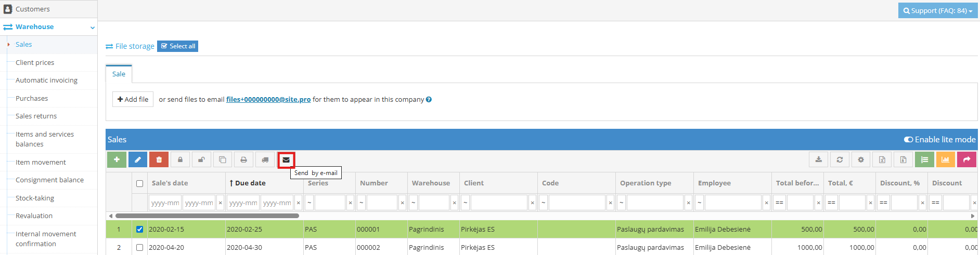Open Purchases in the sidebar menu

(x=32, y=98)
